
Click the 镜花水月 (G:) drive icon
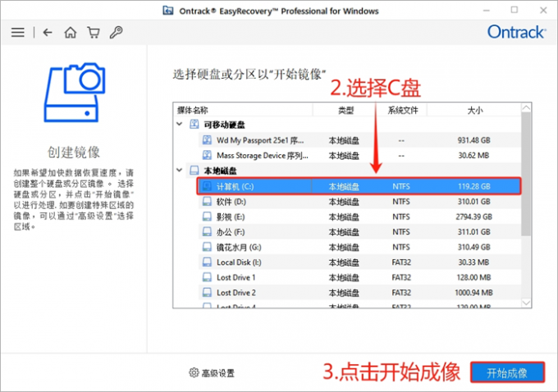pos(207,247)
